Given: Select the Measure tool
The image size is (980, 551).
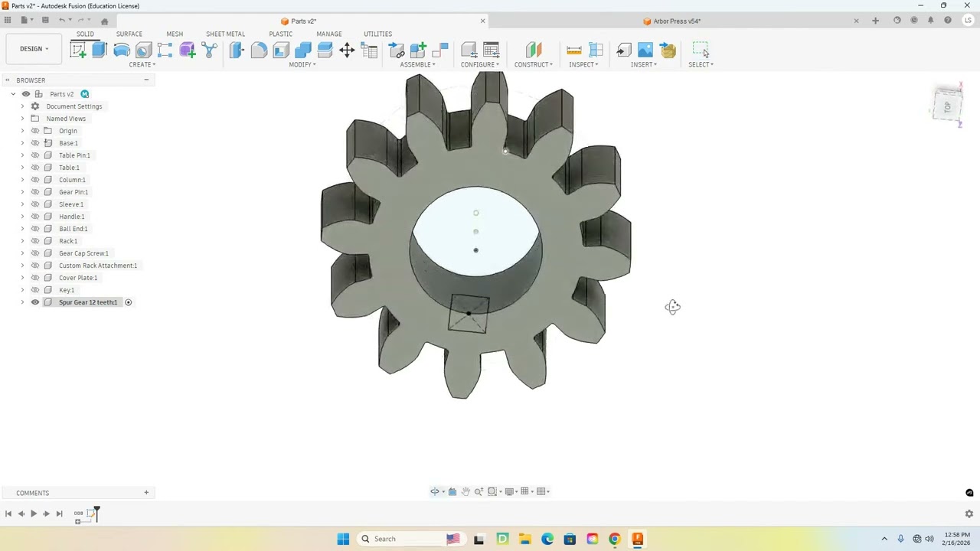Looking at the screenshot, I should coord(574,51).
